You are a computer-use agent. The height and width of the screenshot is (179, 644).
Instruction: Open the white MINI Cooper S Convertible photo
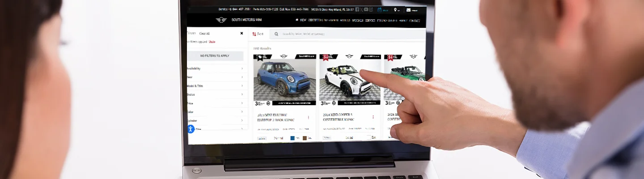coord(350,80)
